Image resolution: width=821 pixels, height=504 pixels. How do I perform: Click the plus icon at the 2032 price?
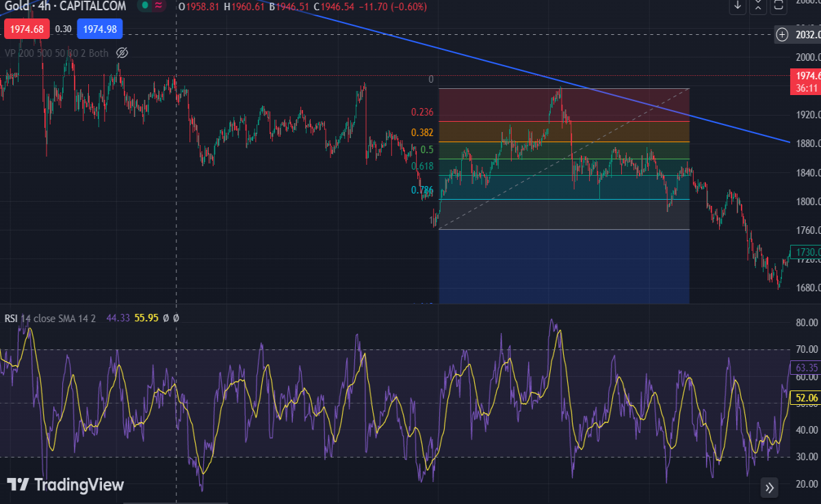[783, 34]
